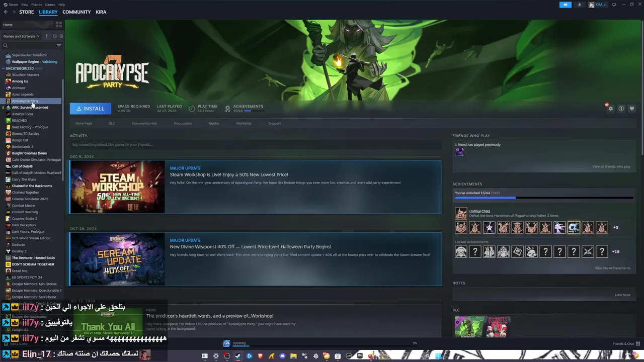
Task: Click New Note in the Notes section
Action: click(622, 295)
